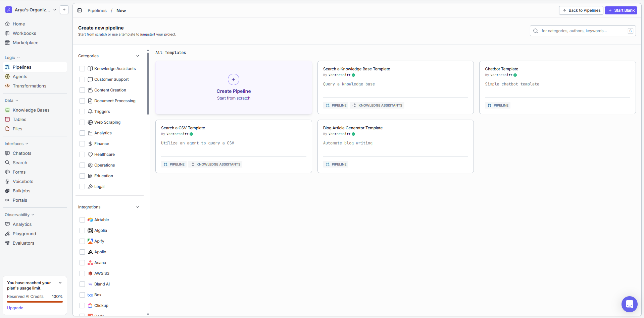Viewport: 644px width, 318px height.
Task: Check the Legal category checkbox
Action: 82,187
